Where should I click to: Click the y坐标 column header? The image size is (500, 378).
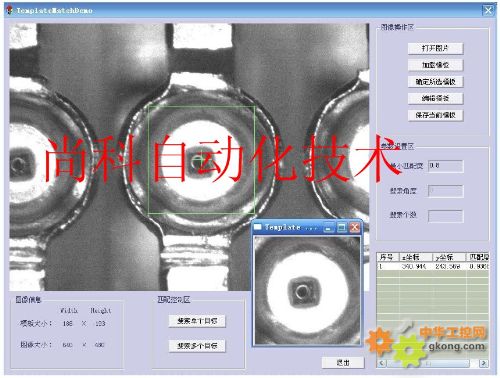449,257
